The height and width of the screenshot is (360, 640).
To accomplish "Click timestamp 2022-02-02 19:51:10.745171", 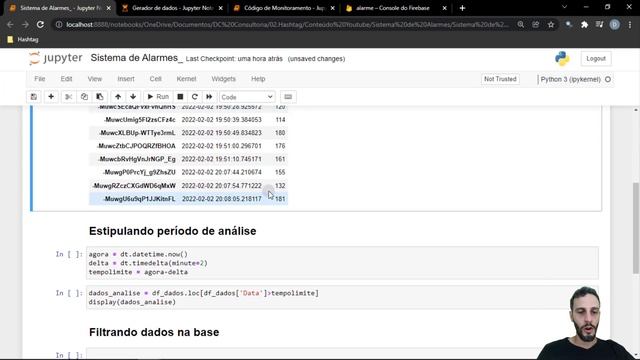I will (x=222, y=159).
